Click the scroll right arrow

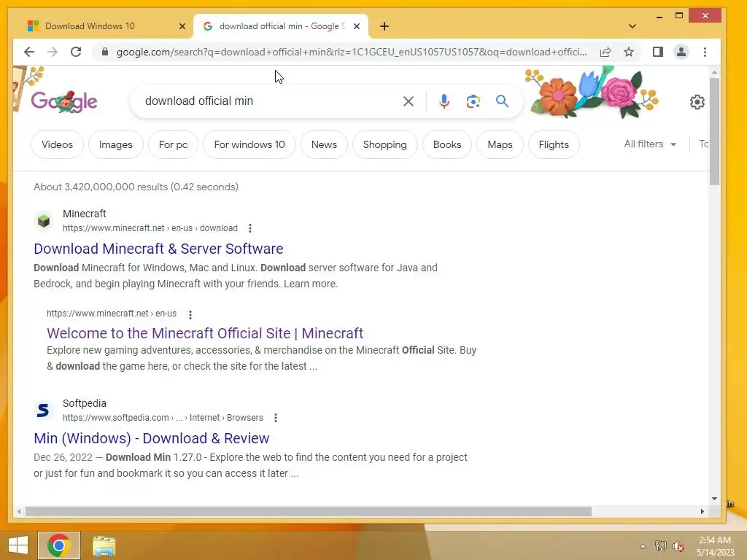pos(703,511)
